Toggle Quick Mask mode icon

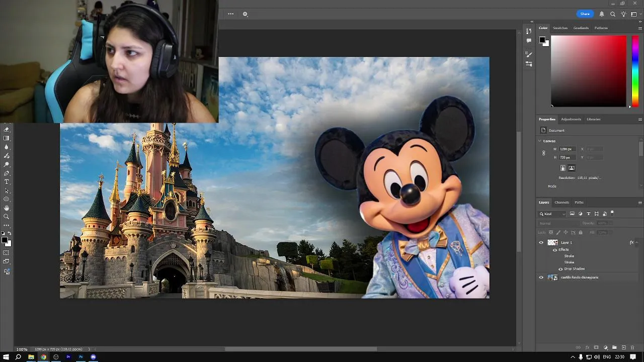(7, 253)
